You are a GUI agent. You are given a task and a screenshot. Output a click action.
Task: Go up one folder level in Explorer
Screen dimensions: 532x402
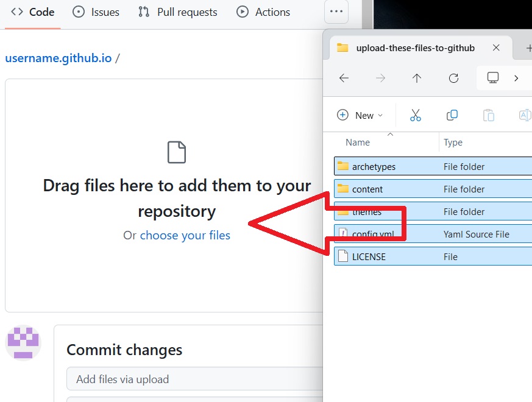coord(417,79)
